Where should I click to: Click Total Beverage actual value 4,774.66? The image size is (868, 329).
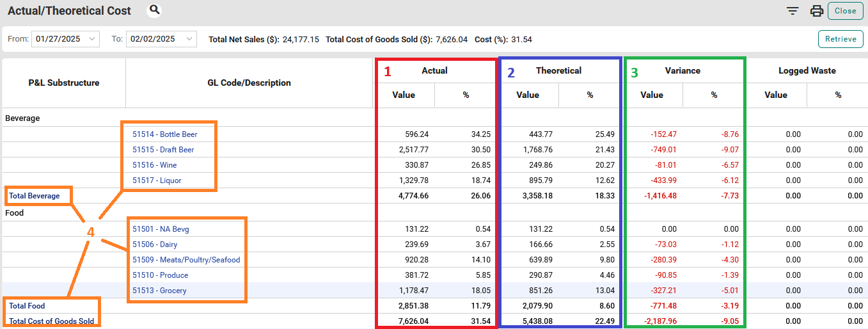(413, 196)
